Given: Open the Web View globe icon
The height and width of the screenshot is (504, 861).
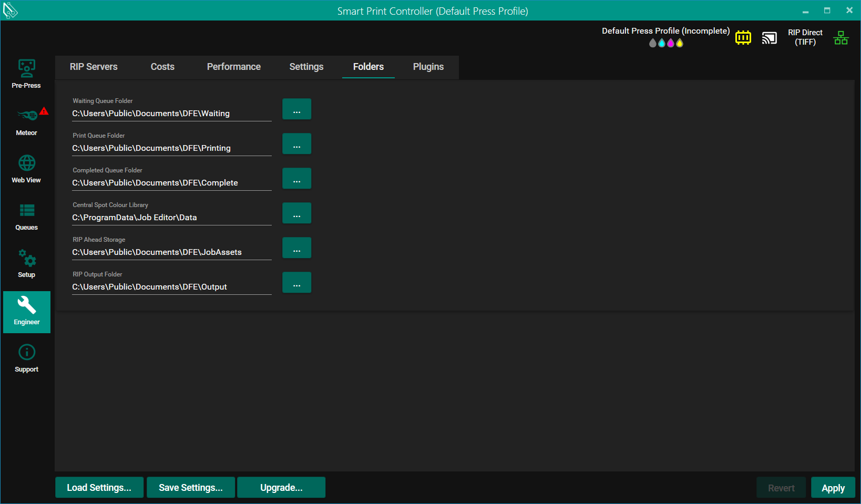Looking at the screenshot, I should [x=26, y=169].
